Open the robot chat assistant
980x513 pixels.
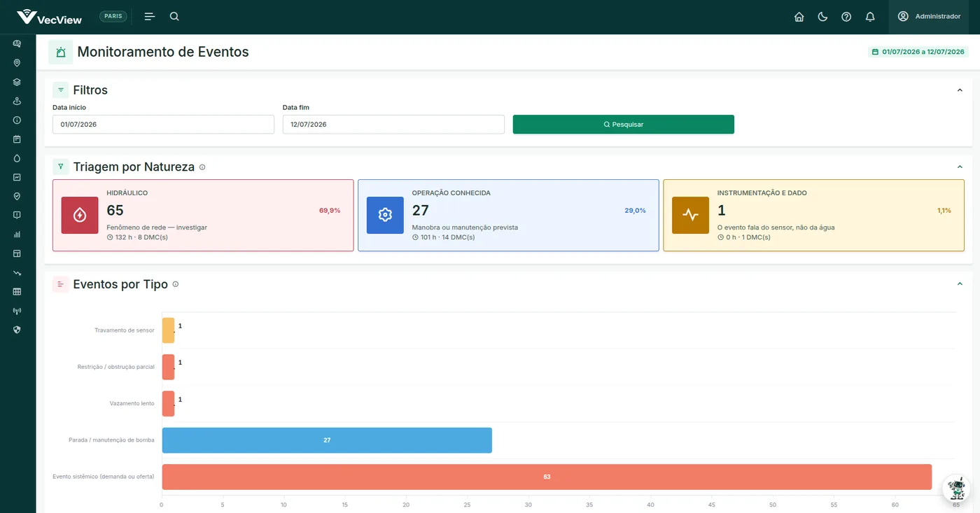click(956, 488)
